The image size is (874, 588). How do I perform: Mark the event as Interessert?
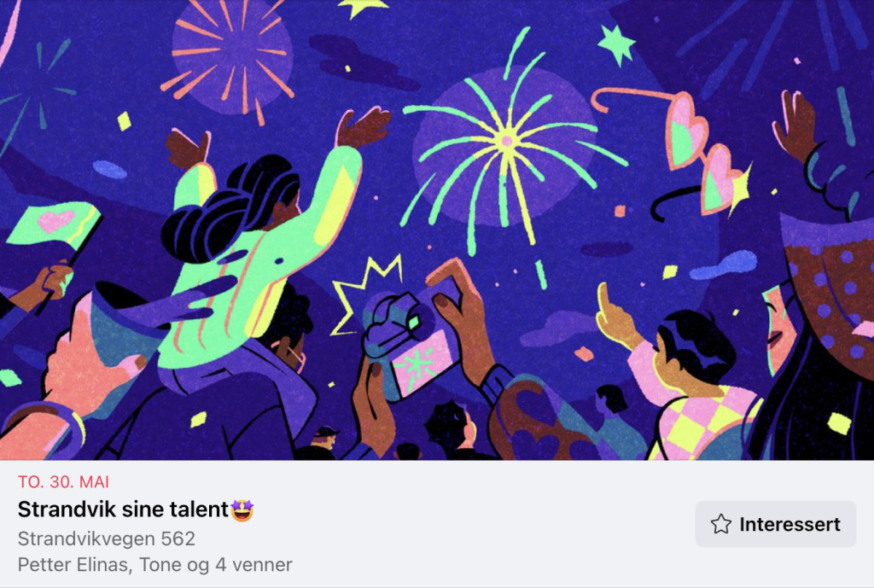[x=775, y=524]
